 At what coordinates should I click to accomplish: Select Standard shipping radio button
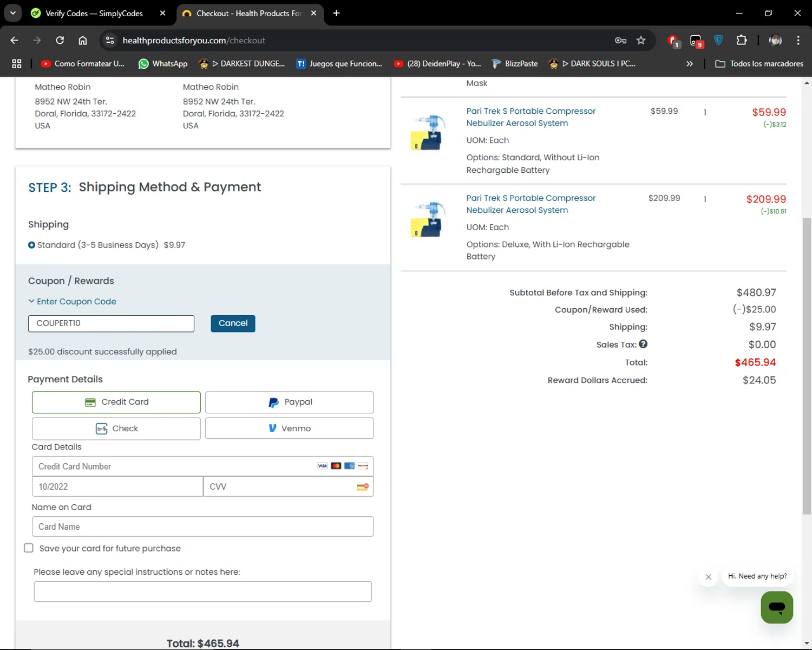tap(32, 245)
